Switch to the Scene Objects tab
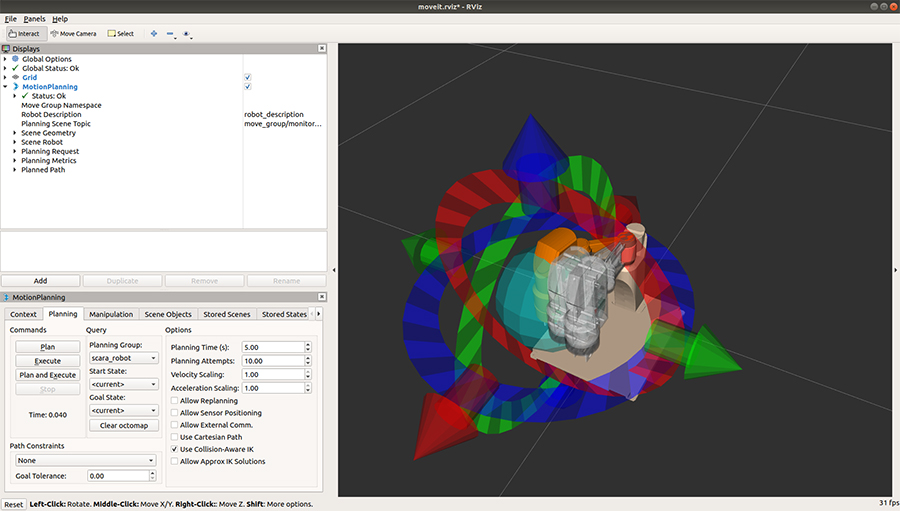The width and height of the screenshot is (900, 511). pyautogui.click(x=167, y=314)
